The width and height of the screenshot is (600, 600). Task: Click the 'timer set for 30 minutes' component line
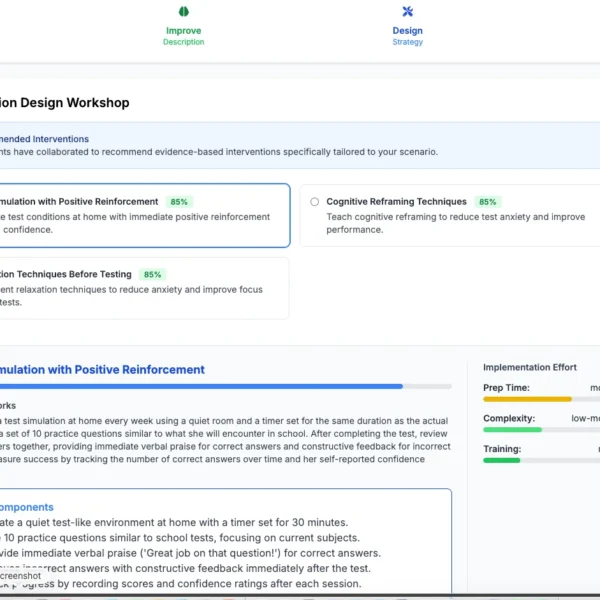coord(174,522)
